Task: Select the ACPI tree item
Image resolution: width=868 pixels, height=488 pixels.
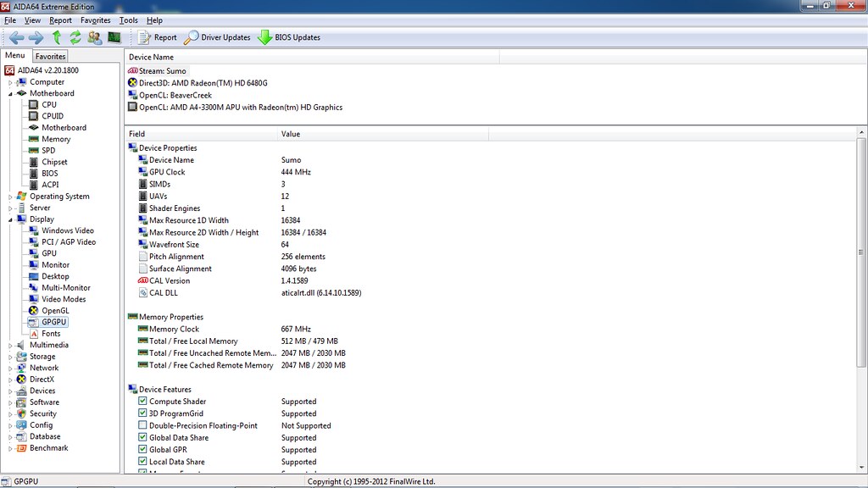Action: 50,185
